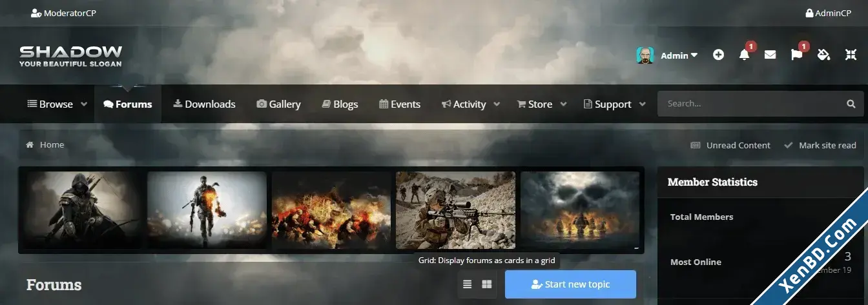Open the create content plus icon
Viewport: 868px width, 305px height.
[x=718, y=55]
